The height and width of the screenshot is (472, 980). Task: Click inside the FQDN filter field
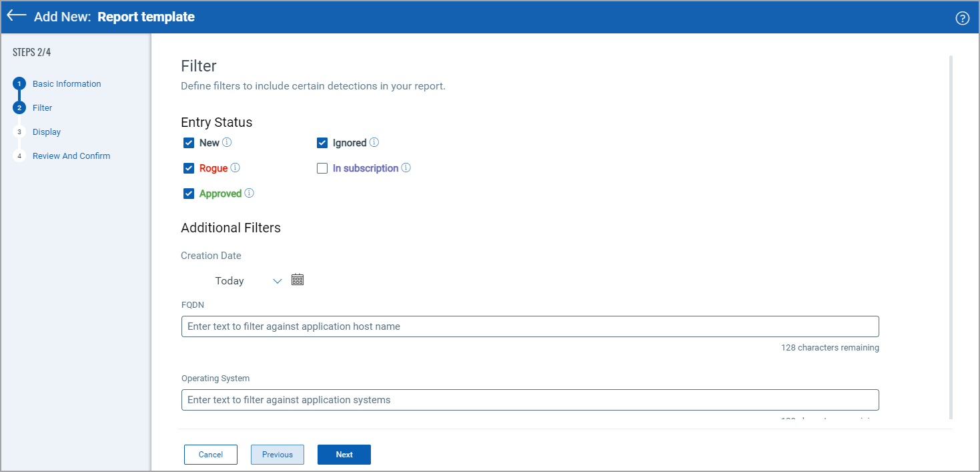[x=530, y=326]
